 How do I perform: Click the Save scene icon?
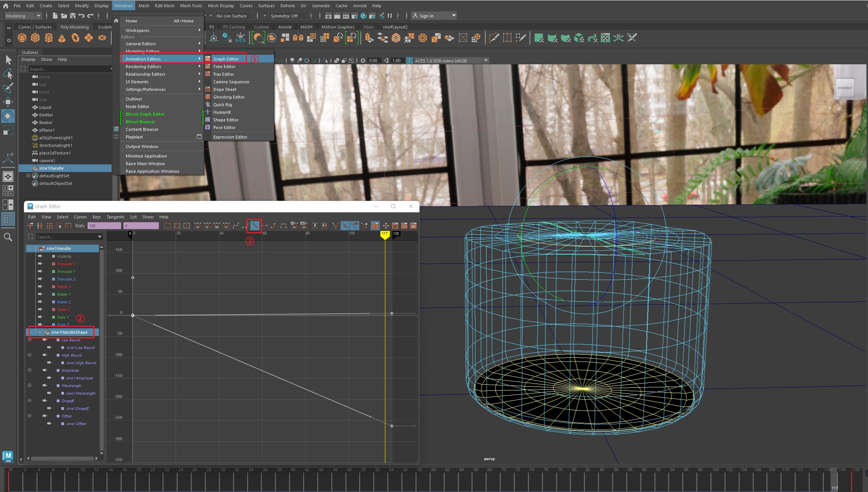pyautogui.click(x=72, y=16)
